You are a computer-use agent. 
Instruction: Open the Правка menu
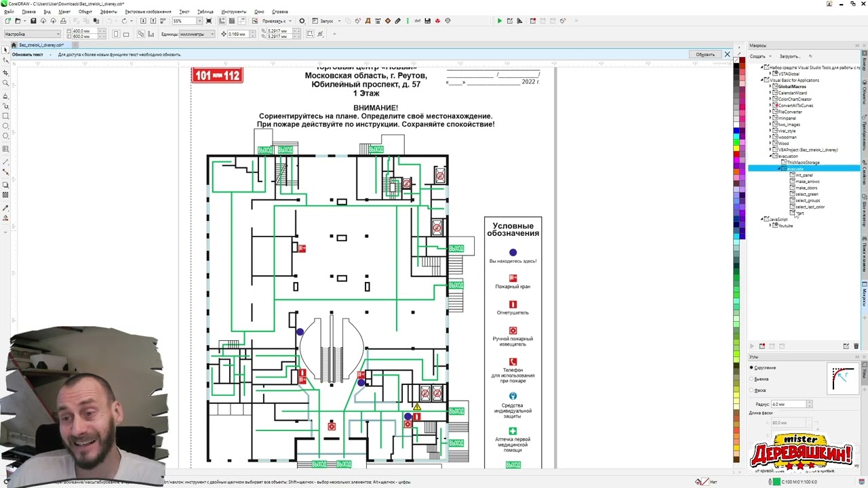point(28,12)
